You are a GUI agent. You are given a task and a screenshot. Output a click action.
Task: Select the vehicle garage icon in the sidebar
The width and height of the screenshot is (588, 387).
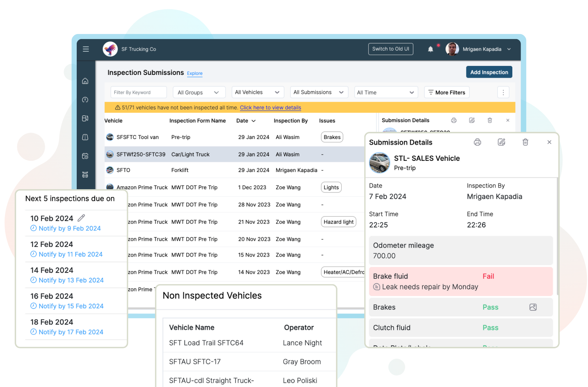[x=85, y=175]
